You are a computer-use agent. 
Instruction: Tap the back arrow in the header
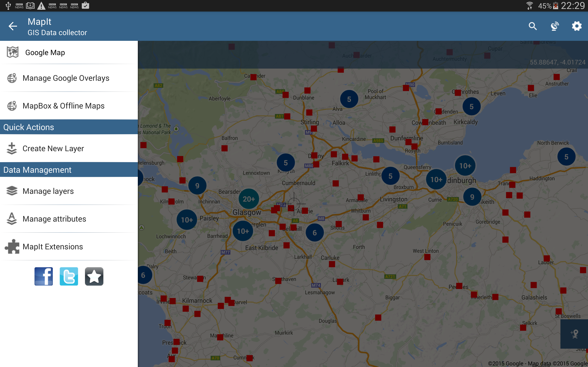pyautogui.click(x=13, y=26)
